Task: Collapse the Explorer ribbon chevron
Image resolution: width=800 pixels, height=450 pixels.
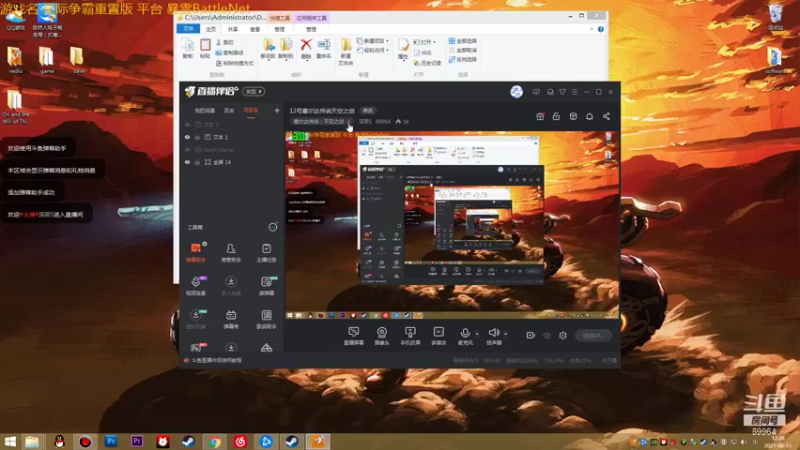Action: click(x=592, y=29)
